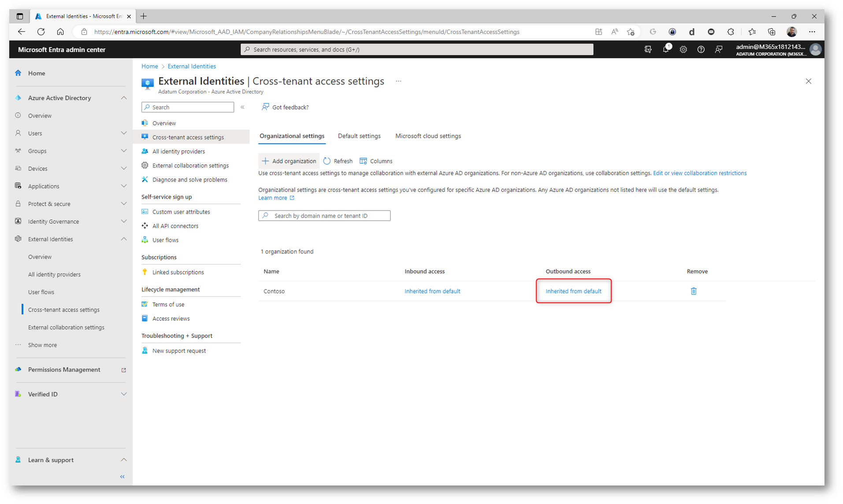
Task: Click the Refresh icon in toolbar
Action: [x=327, y=161]
